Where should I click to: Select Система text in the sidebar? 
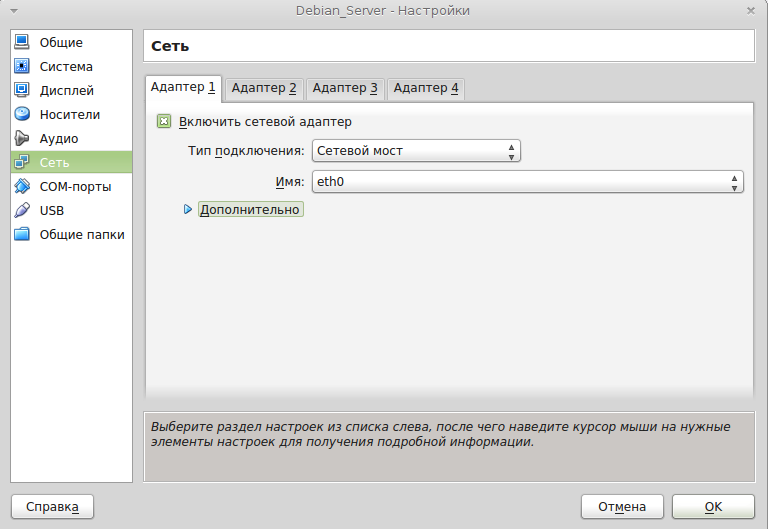[66, 67]
